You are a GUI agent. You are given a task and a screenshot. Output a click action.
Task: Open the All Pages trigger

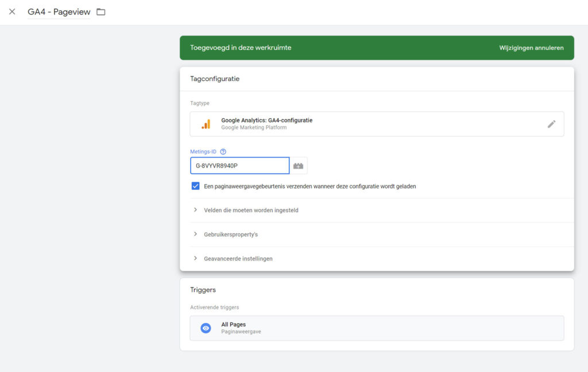pos(377,328)
